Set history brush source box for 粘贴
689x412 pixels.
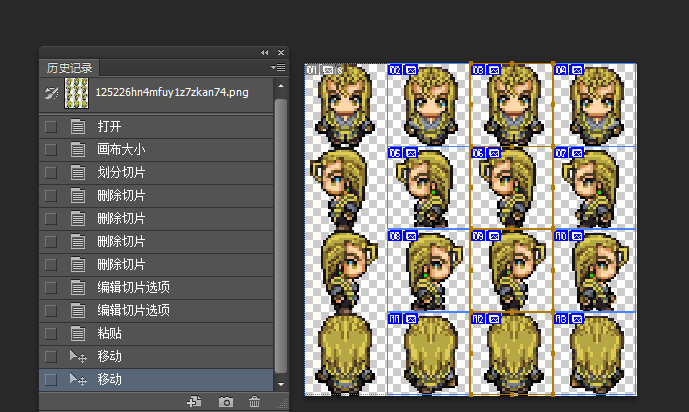click(51, 334)
